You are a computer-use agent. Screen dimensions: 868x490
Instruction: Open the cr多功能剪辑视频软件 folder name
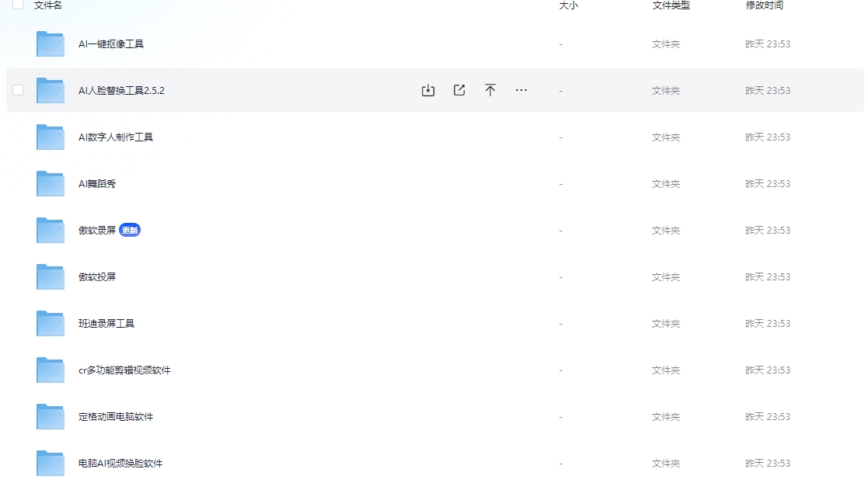coord(124,370)
